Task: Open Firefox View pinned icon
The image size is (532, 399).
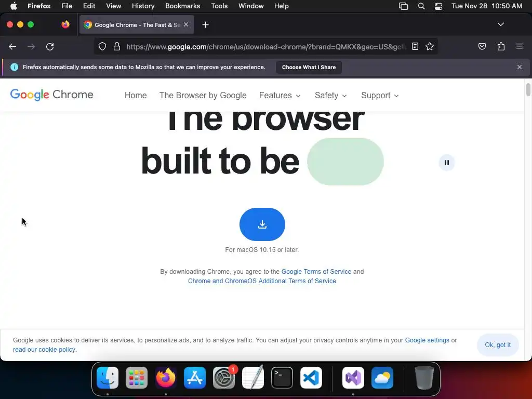Action: pos(65,24)
